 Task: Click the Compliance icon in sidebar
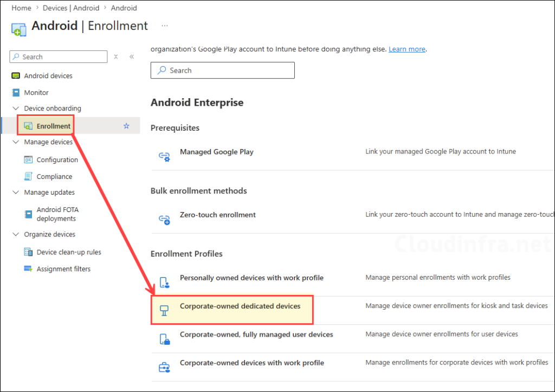pyautogui.click(x=28, y=176)
